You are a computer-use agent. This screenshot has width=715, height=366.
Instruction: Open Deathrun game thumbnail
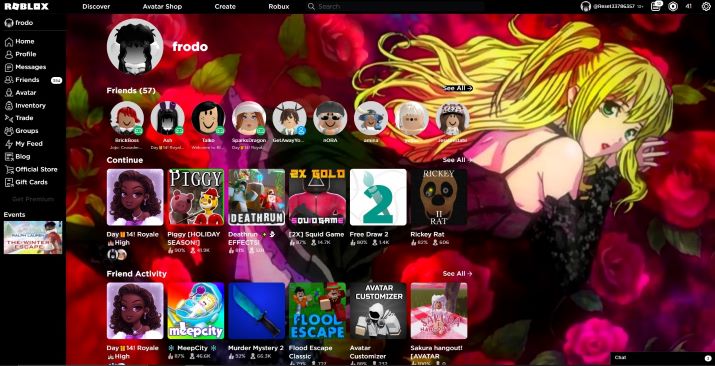tap(257, 197)
